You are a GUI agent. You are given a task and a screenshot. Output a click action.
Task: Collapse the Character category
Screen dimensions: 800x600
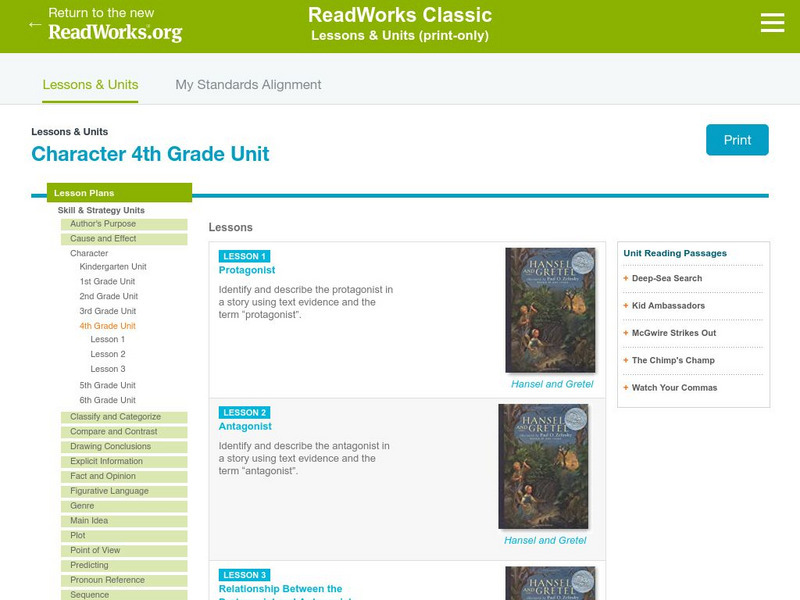[x=89, y=253]
